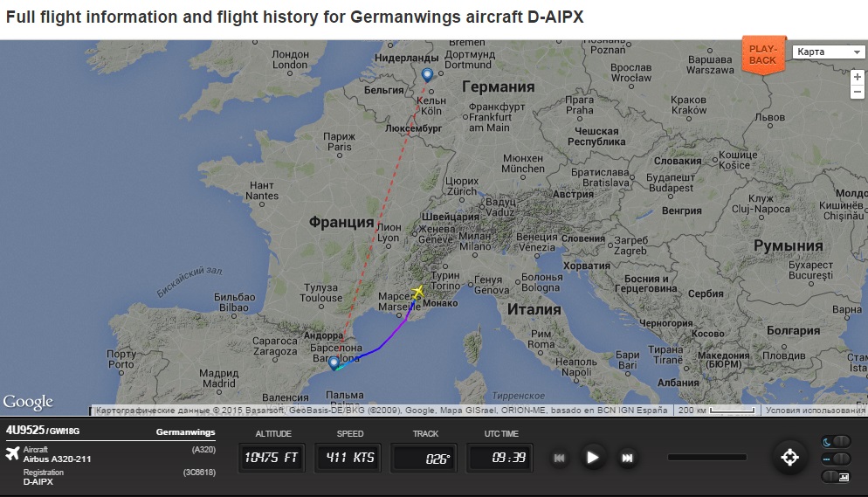Viewport: 868px width, 497px height.
Task: Click the TRACK readout 026°
Action: click(424, 459)
